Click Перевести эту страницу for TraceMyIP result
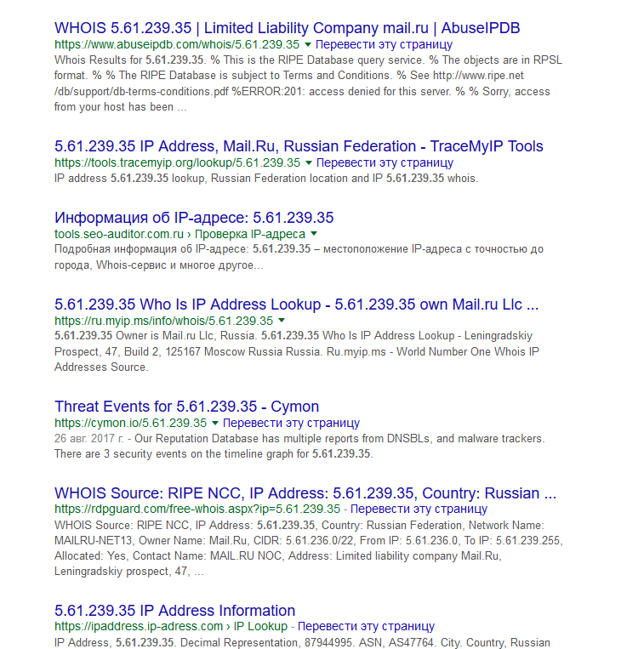 385,162
